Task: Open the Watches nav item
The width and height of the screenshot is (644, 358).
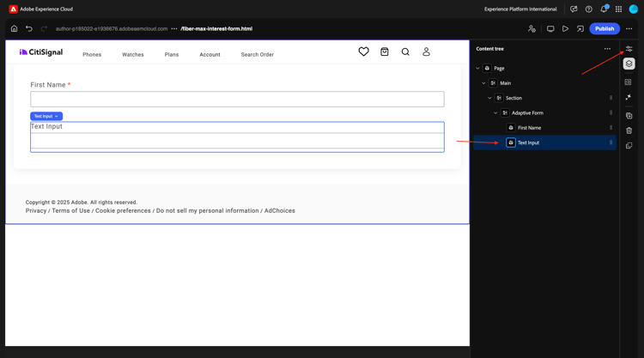Action: click(132, 55)
